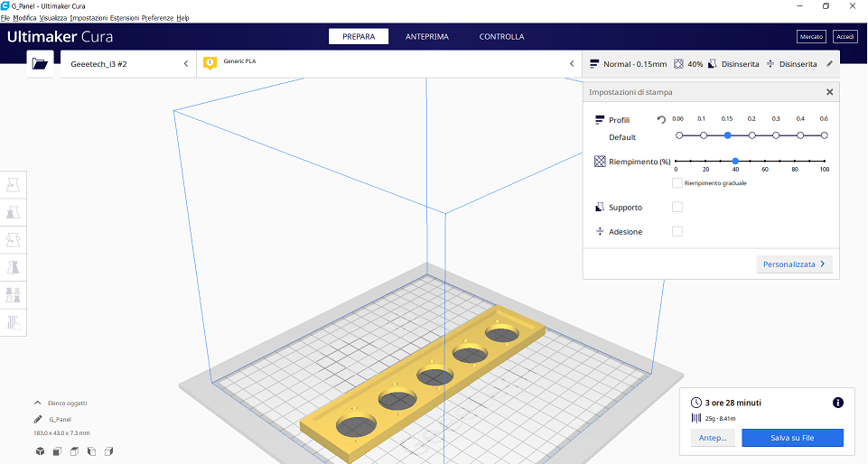Open file with the folder icon
Viewport: 868px width, 464px height.
(x=40, y=63)
